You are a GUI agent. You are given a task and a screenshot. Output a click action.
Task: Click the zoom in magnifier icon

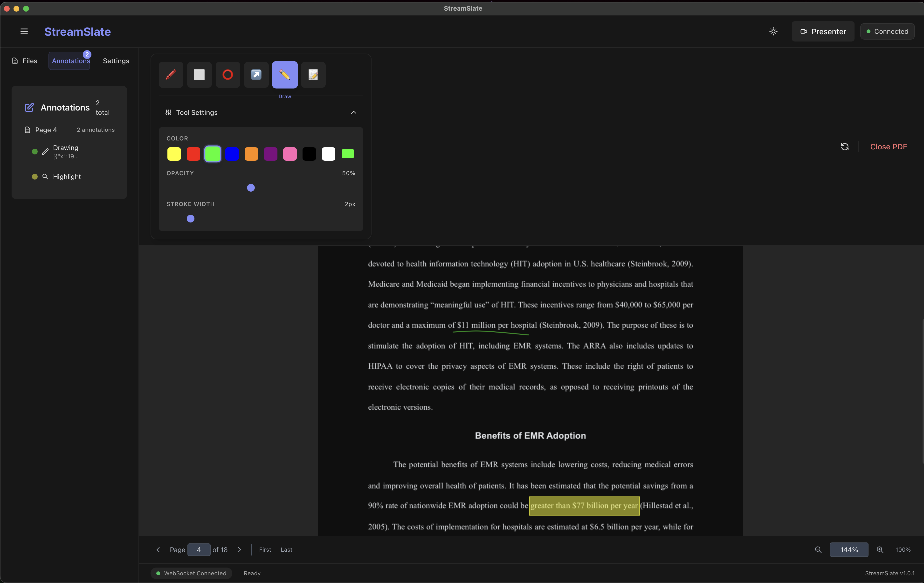(x=880, y=550)
